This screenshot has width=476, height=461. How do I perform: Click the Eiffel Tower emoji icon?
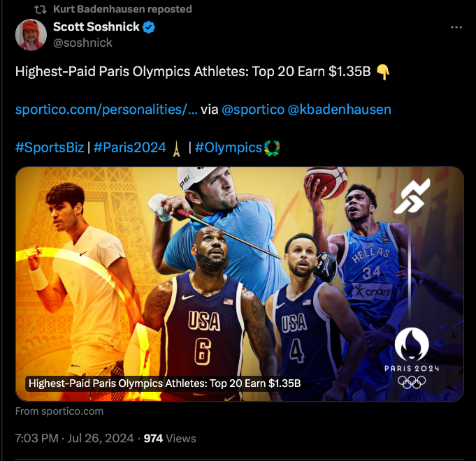pyautogui.click(x=176, y=147)
